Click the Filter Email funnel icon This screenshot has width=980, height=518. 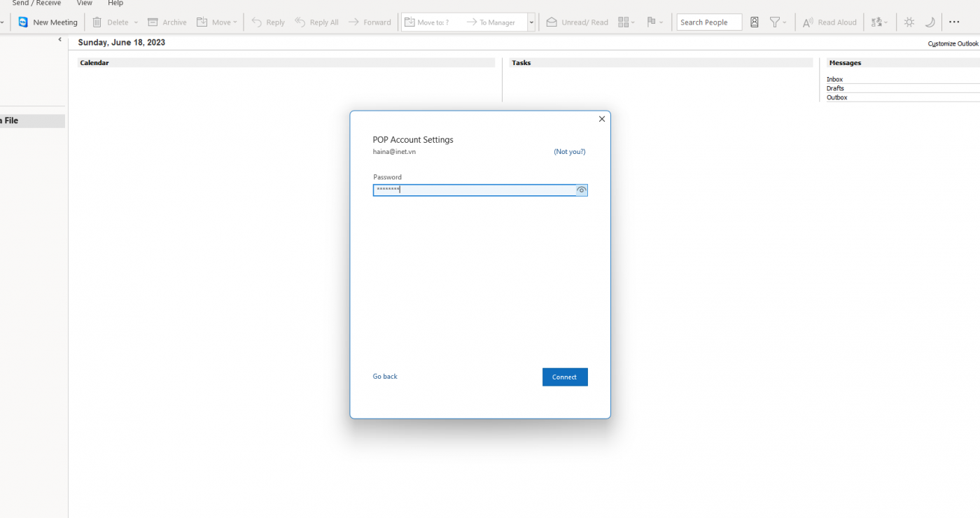click(x=775, y=22)
